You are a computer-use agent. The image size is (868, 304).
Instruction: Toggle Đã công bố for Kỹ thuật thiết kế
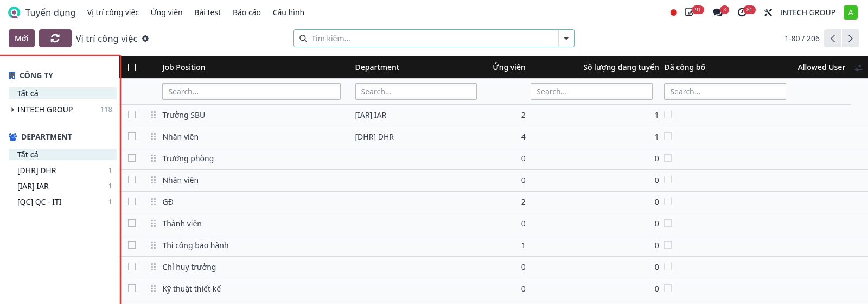[668, 288]
